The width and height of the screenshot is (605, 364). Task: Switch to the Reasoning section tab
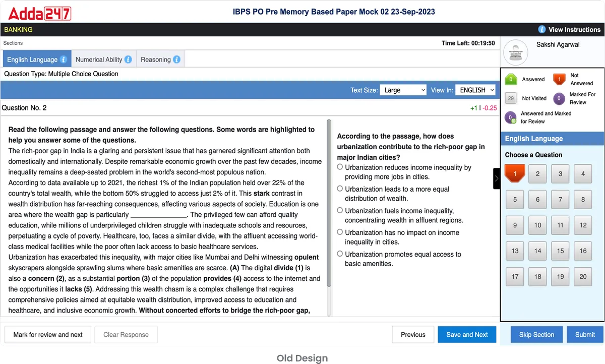coord(160,59)
